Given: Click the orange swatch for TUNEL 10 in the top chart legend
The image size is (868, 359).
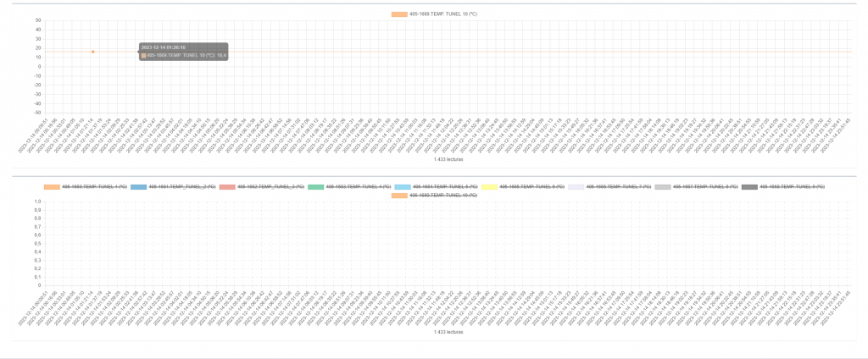Looking at the screenshot, I should click(398, 14).
